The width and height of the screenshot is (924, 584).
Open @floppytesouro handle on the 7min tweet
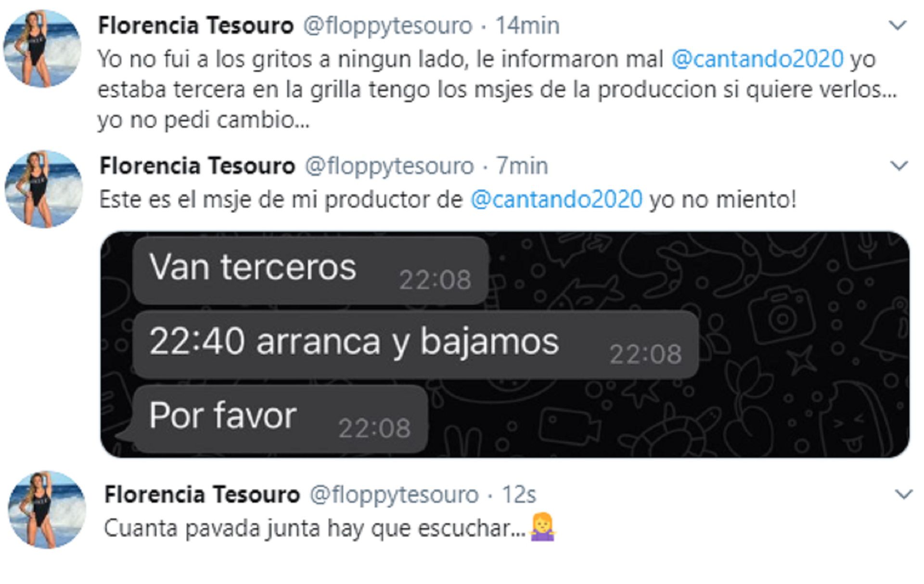[390, 166]
